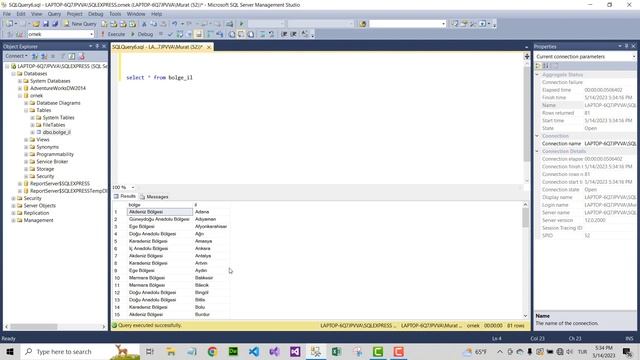This screenshot has height=360, width=640.
Task: Switch to the Messages tab
Action: click(x=154, y=197)
